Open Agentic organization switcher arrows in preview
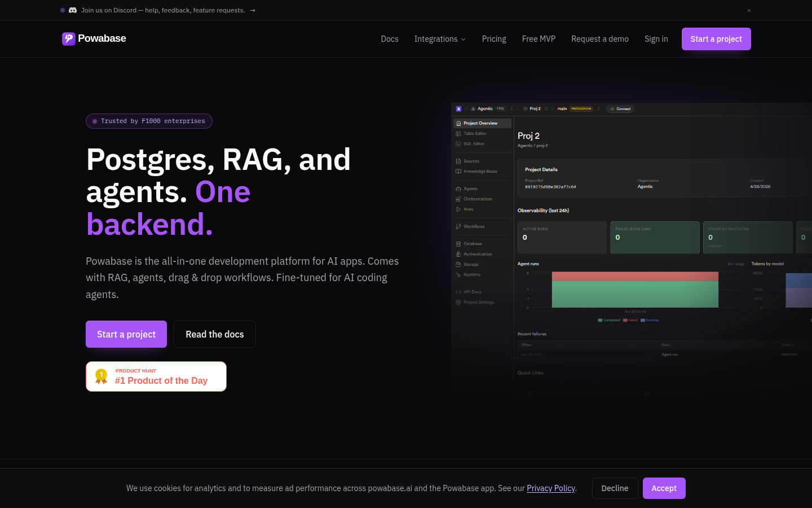Viewport: 812px width, 508px height. 511,109
